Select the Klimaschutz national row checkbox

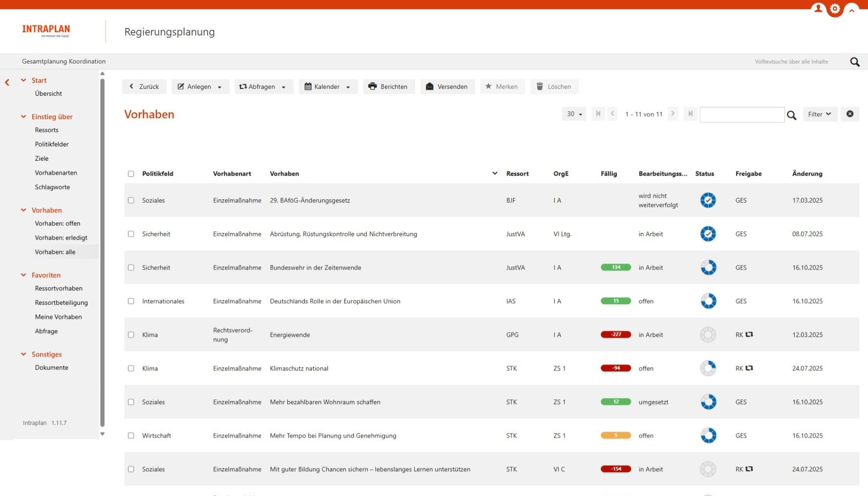point(131,369)
